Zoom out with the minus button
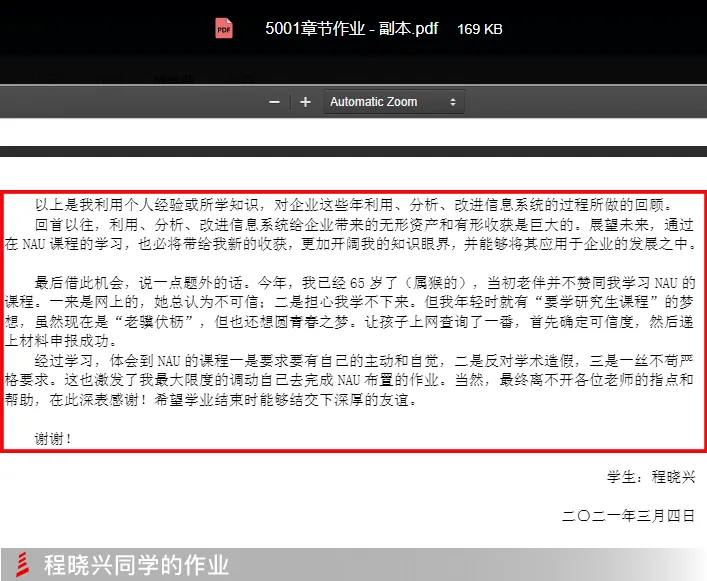Viewport: 707px width, 581px height. (274, 102)
